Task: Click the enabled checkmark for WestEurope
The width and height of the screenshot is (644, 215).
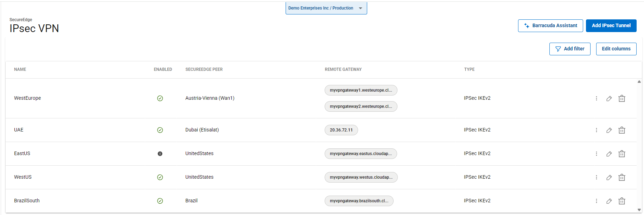Action: click(160, 98)
